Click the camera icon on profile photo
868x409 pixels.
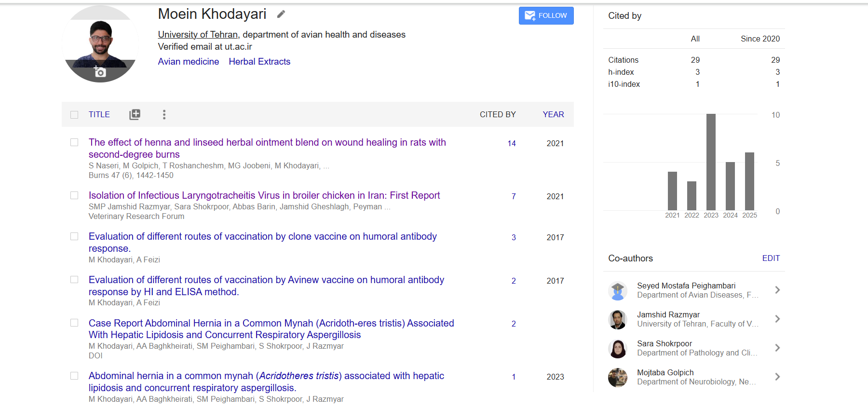[x=100, y=72]
